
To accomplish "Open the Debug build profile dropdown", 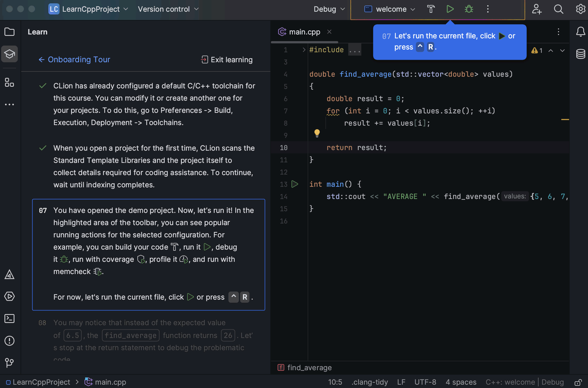I will 329,9.
